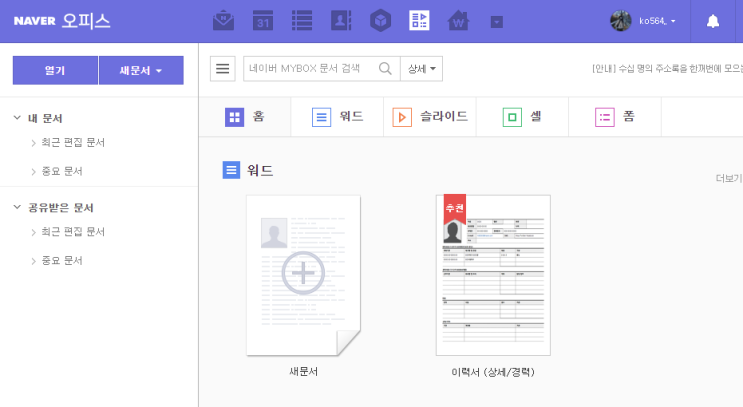Open the MYBOX cube icon
743x407 pixels.
(x=381, y=21)
